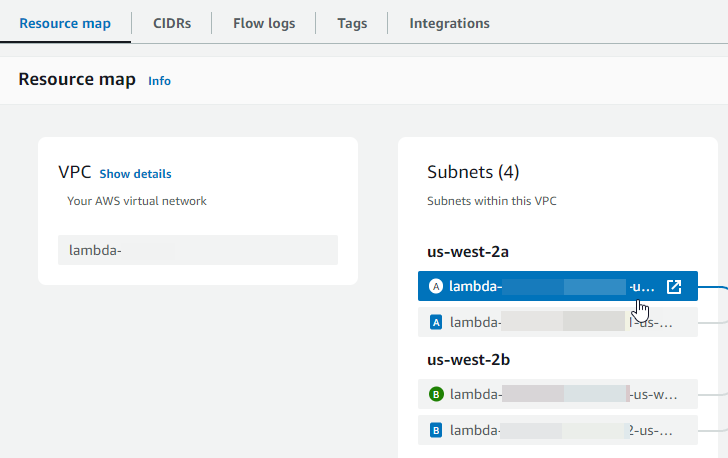
Task: Open the external link icon on highlighted subnet
Action: coord(674,287)
